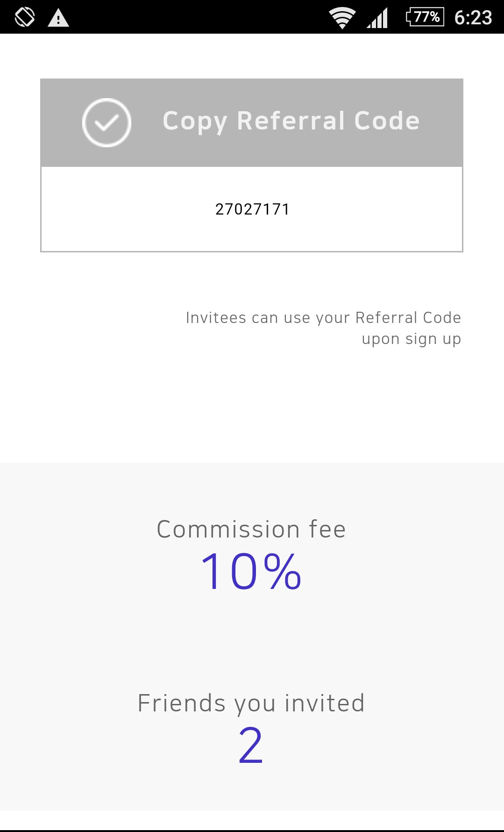Click the 'Referral' word in the gray banner
This screenshot has height=832, width=504.
[291, 121]
